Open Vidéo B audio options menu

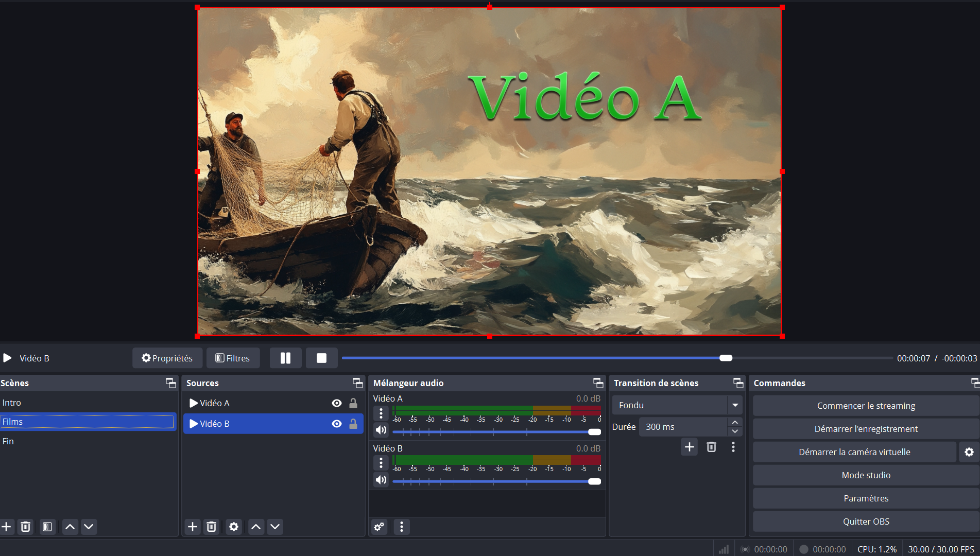(381, 463)
